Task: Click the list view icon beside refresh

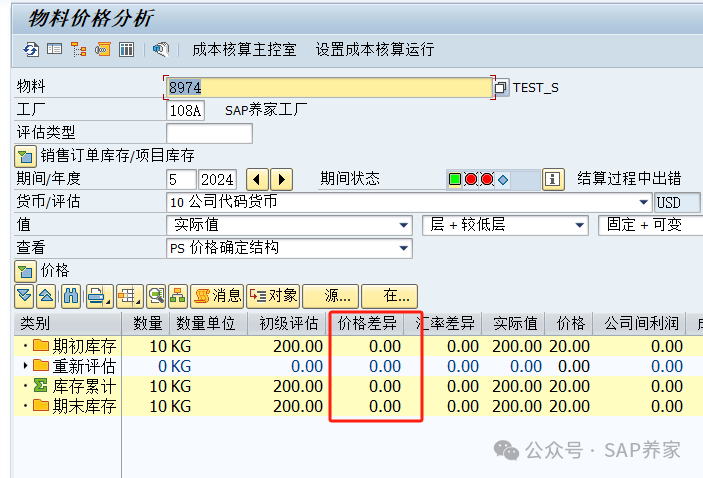Action: coord(55,49)
